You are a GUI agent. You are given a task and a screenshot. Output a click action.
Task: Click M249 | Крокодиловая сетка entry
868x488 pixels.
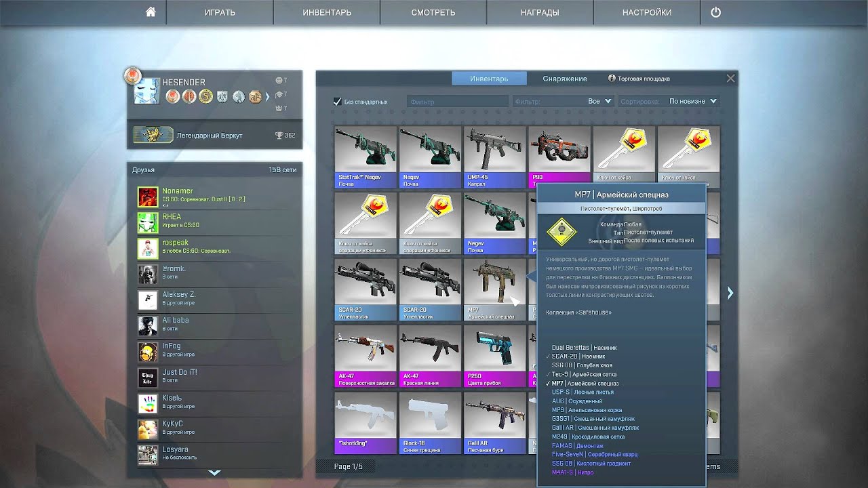(588, 436)
